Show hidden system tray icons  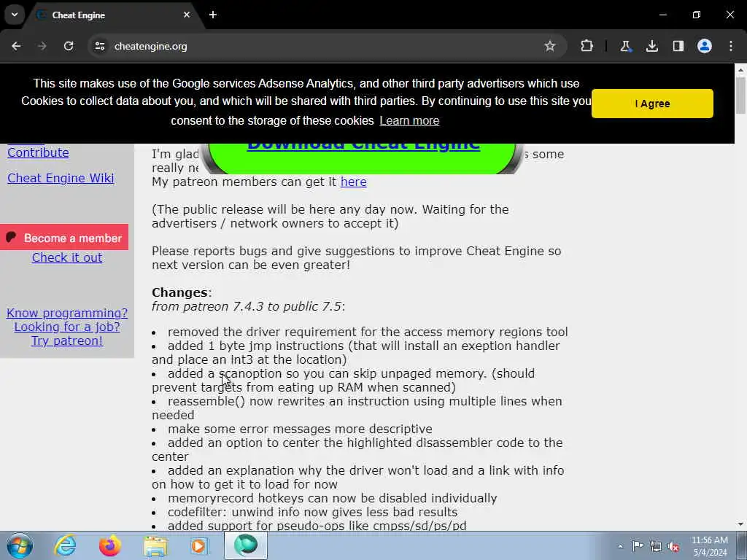coord(620,546)
